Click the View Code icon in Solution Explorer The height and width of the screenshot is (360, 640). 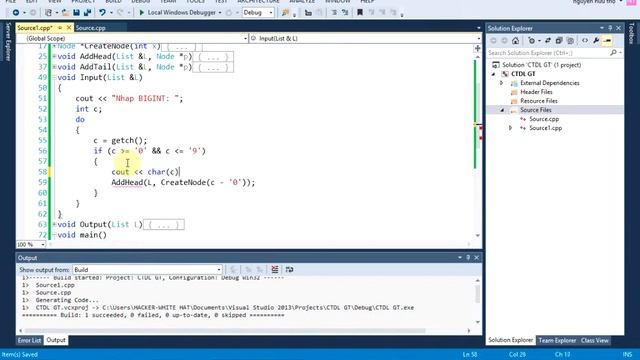pos(585,40)
